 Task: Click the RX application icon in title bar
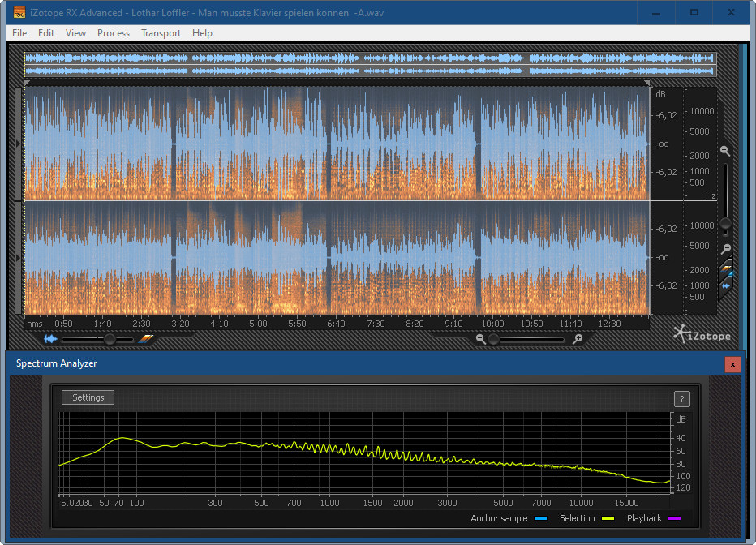[x=19, y=12]
